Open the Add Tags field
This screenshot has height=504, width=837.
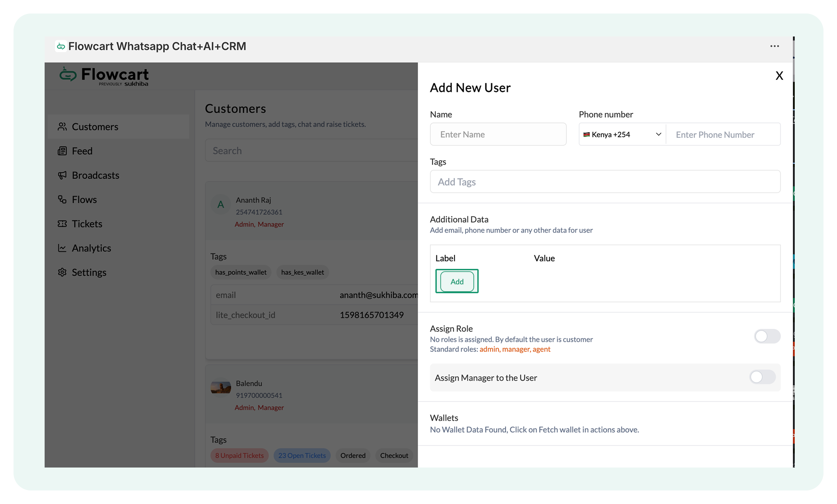point(605,182)
